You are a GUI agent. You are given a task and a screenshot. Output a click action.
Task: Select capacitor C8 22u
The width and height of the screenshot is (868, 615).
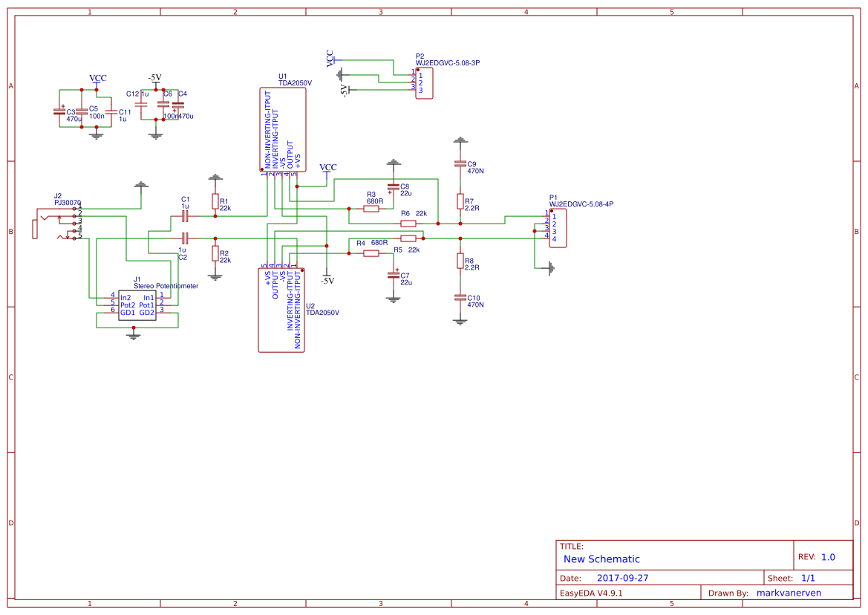[x=392, y=188]
